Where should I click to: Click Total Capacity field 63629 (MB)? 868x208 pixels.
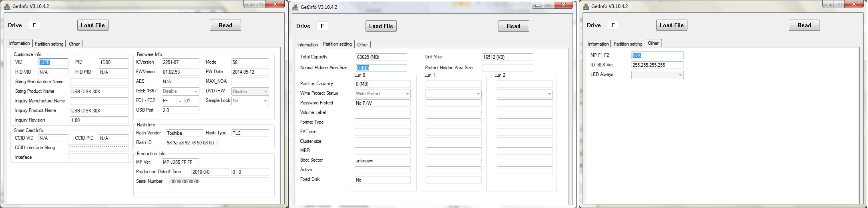click(381, 57)
